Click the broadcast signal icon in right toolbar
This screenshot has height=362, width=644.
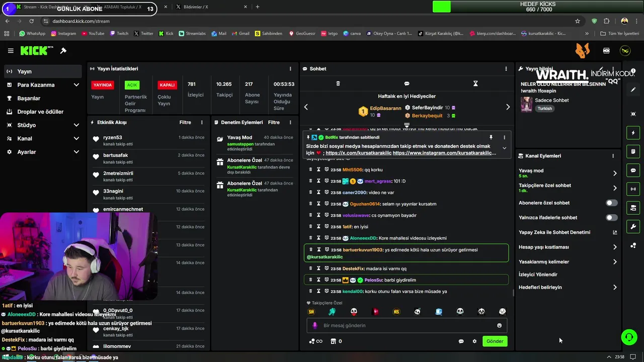633,189
